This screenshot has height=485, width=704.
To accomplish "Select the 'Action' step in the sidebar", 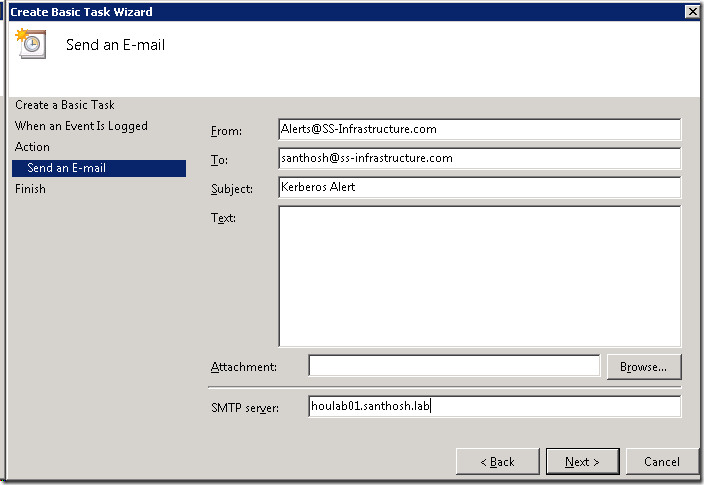I will pyautogui.click(x=32, y=147).
